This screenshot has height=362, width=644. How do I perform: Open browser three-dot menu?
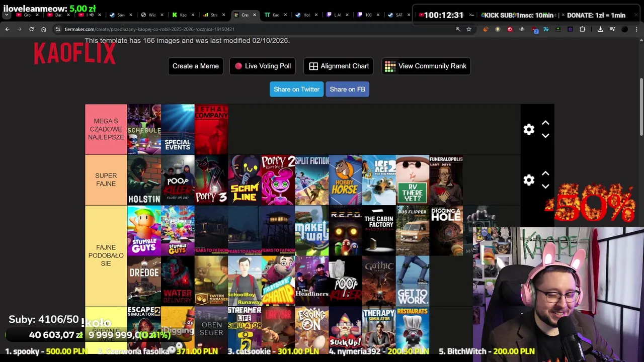[x=636, y=29]
